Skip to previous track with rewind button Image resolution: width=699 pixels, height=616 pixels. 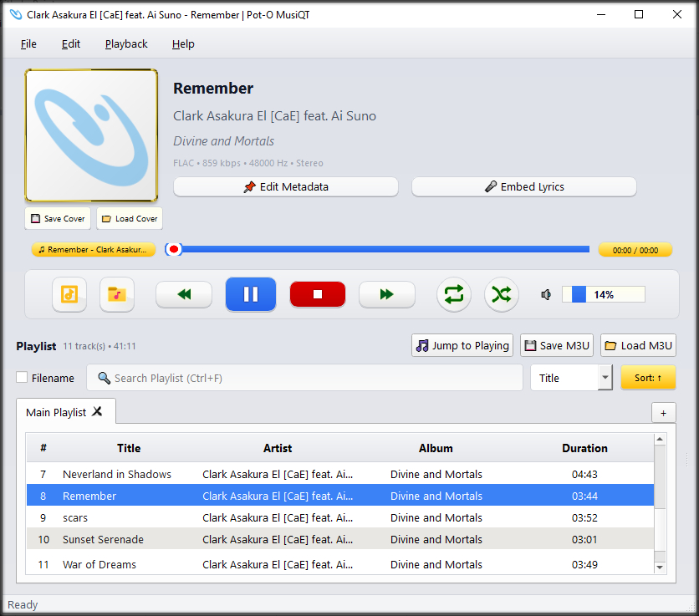click(184, 294)
